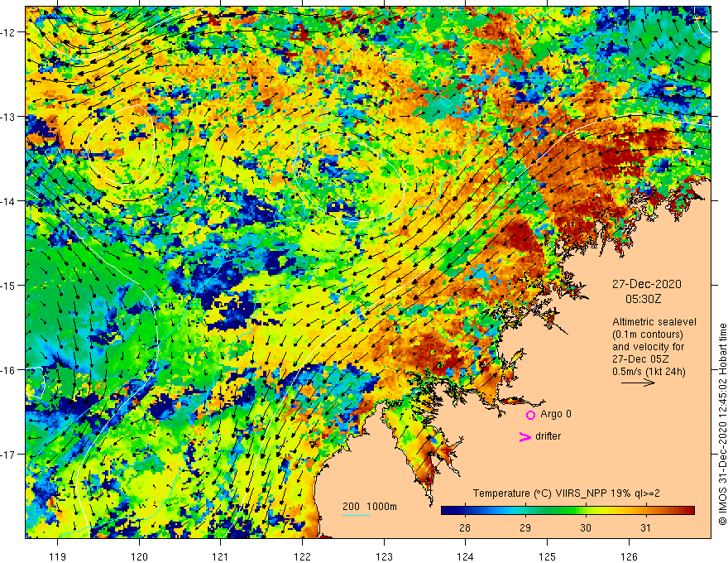
Task: Click the '05:30Z' time label
Action: point(643,299)
